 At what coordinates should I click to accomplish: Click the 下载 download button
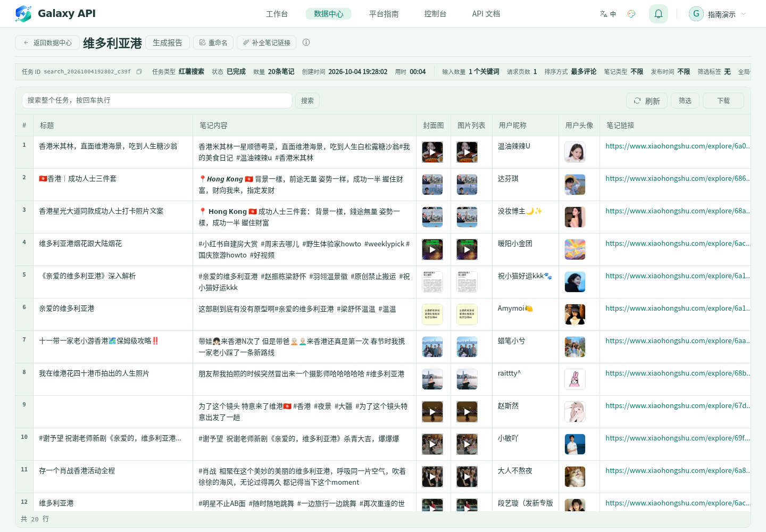(723, 101)
